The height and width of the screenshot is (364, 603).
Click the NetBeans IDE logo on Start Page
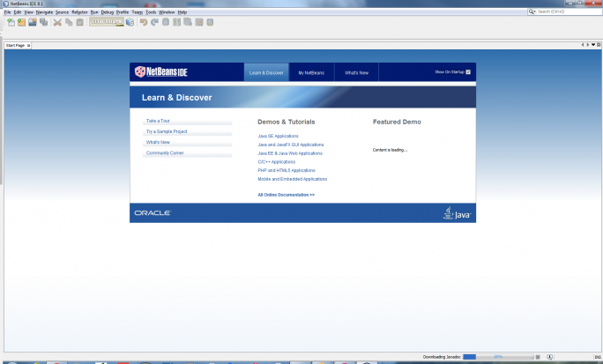point(160,71)
